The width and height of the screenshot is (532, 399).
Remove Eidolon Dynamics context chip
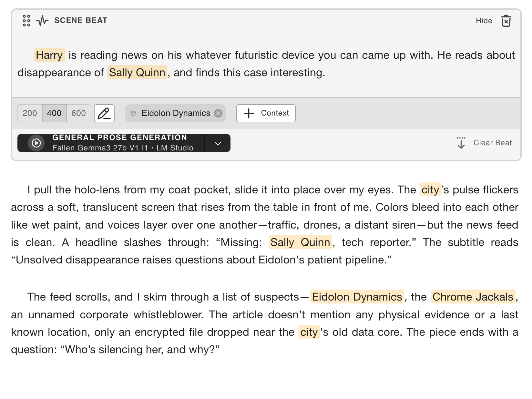click(219, 113)
